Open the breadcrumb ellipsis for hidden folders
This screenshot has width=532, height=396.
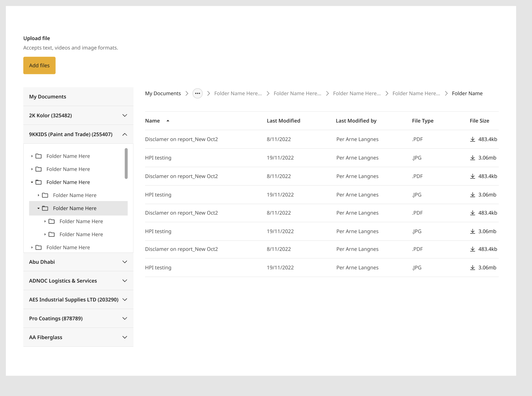197,94
